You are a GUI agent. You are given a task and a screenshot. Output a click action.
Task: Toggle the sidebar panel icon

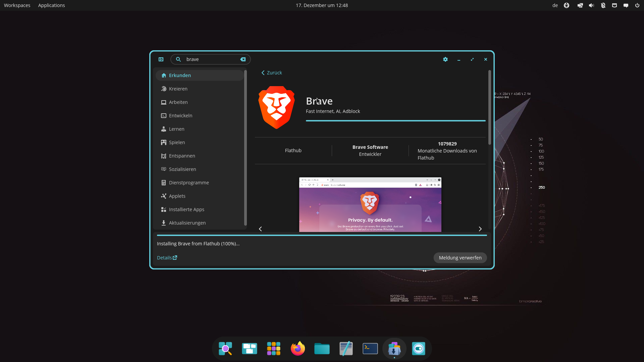(x=161, y=59)
